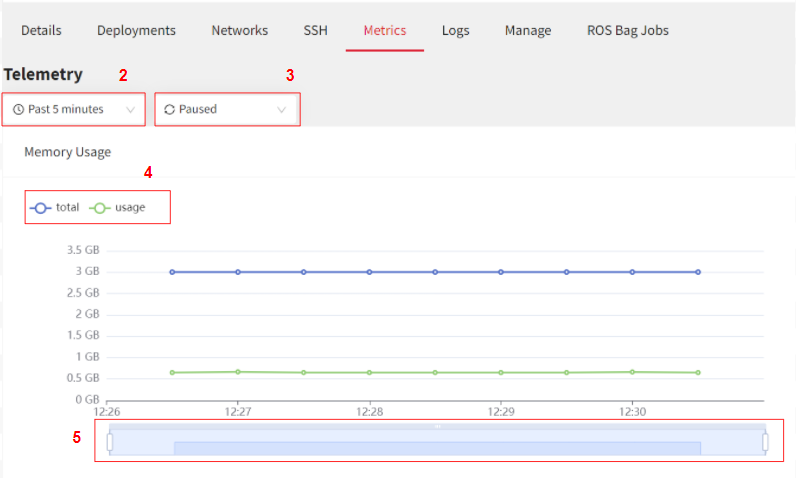
Task: Click the zoom slider range bar under chart
Action: tap(438, 440)
